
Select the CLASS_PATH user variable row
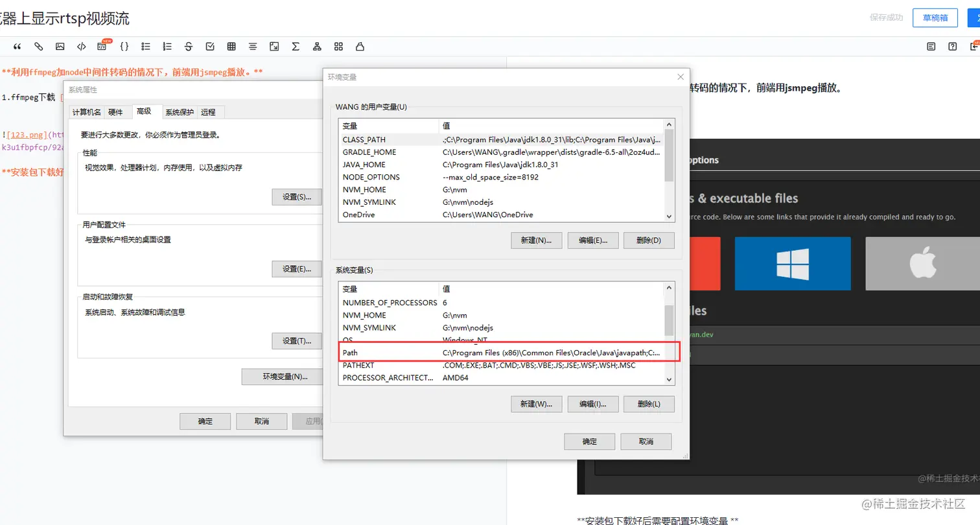coord(502,139)
